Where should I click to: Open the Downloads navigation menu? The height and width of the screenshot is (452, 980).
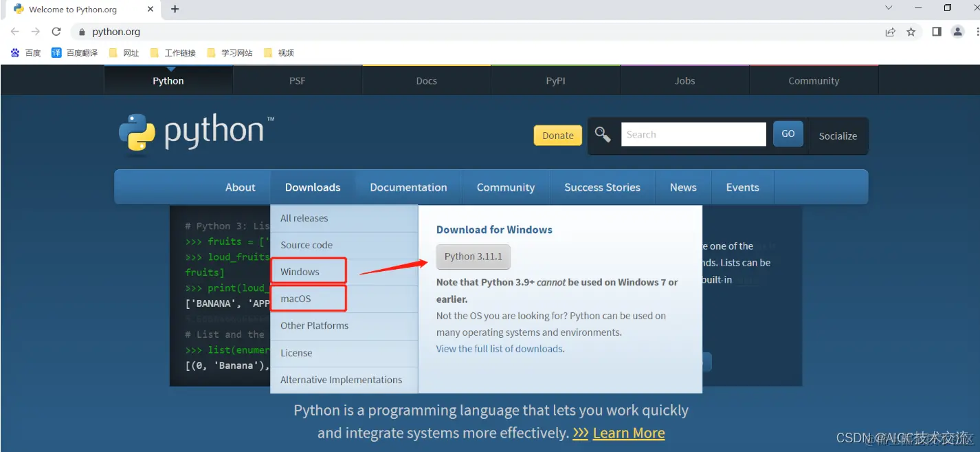tap(313, 187)
